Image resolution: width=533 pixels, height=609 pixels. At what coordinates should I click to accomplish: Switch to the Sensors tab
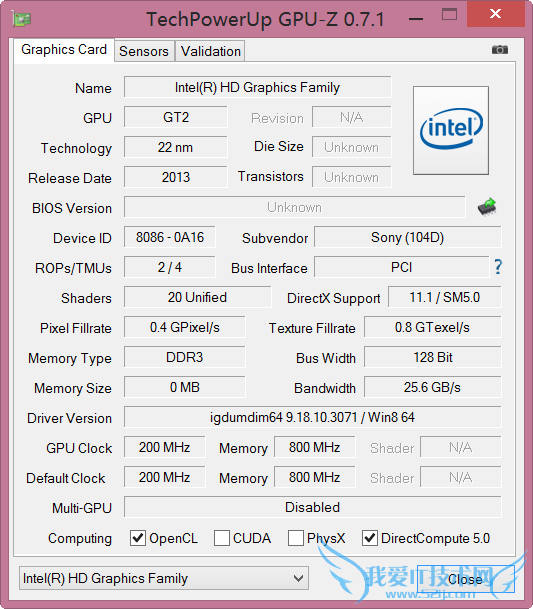coord(144,51)
